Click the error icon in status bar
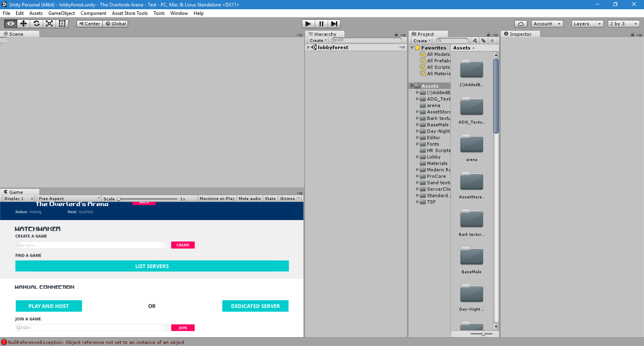The image size is (644, 346). 4,342
